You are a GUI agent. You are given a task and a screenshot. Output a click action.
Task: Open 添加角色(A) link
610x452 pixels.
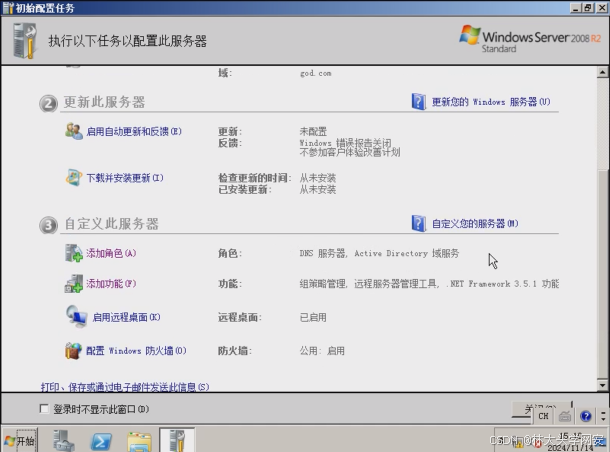(x=111, y=253)
